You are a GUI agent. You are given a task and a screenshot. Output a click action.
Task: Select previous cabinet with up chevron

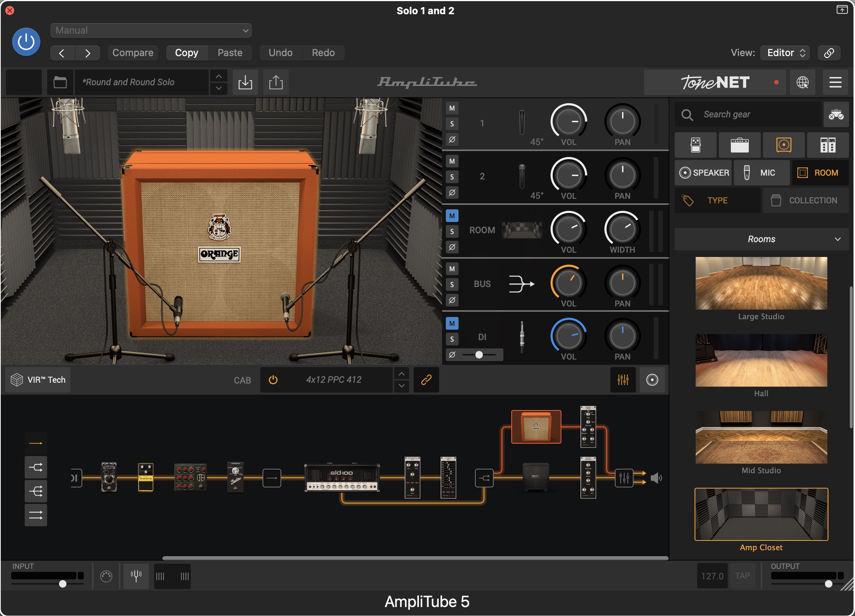(401, 374)
